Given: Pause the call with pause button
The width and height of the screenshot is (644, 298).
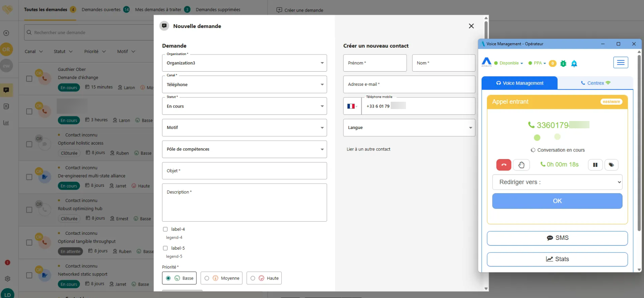Looking at the screenshot, I should (595, 165).
